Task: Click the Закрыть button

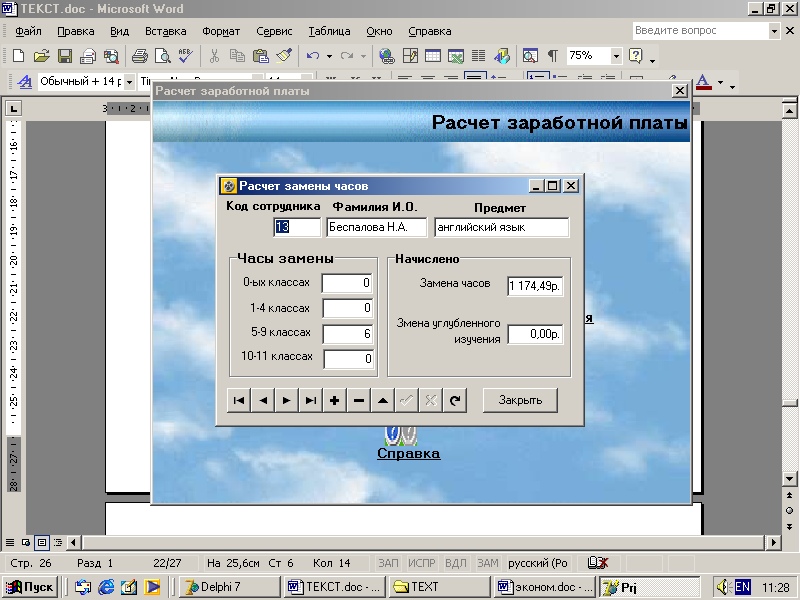Action: coord(520,400)
